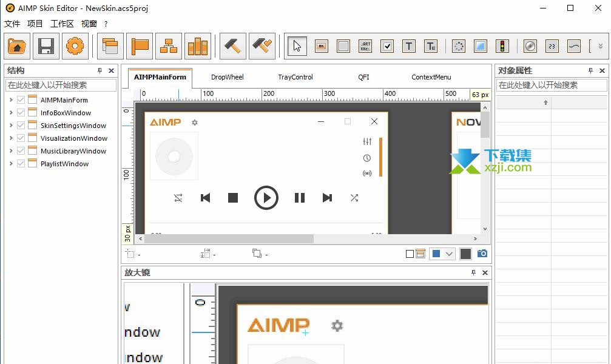The image size is (611, 364).
Task: Click the orange flag toolbar icon
Action: tap(140, 46)
